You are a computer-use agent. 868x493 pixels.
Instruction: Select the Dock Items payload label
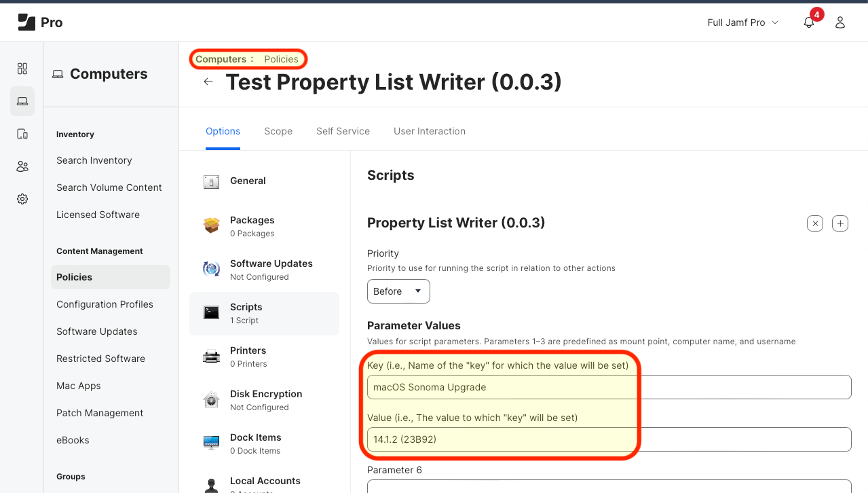255,437
